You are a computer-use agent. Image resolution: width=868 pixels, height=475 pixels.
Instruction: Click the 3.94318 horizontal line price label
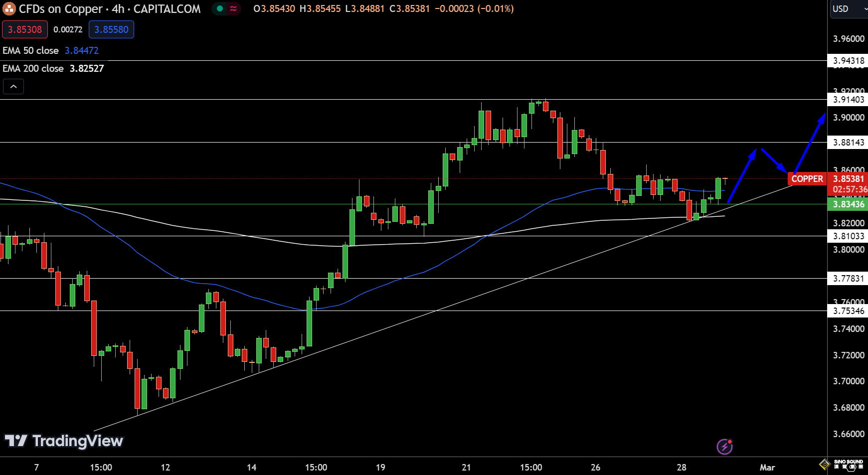click(848, 61)
